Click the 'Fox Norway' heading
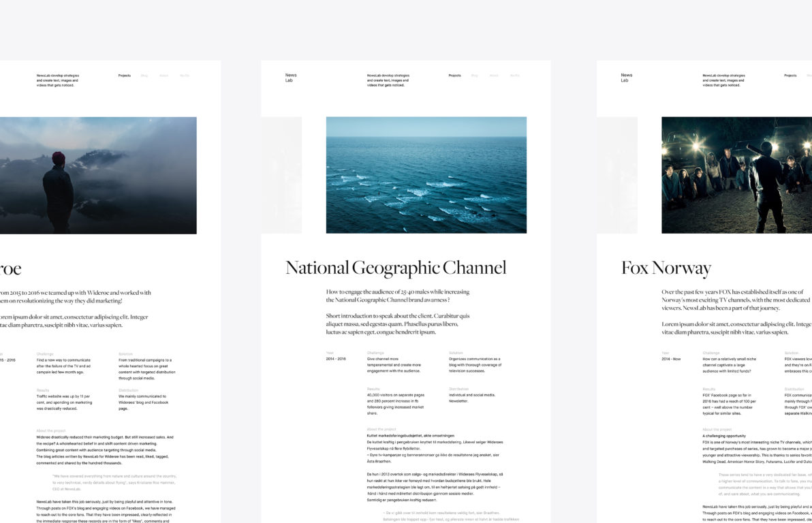The image size is (812, 523). tap(666, 268)
